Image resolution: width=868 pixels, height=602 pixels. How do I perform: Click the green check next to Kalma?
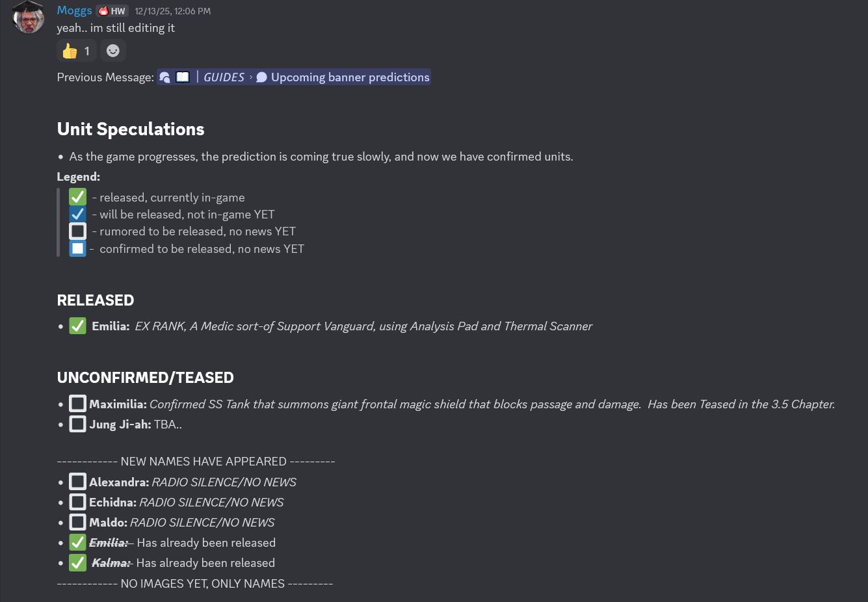[78, 562]
